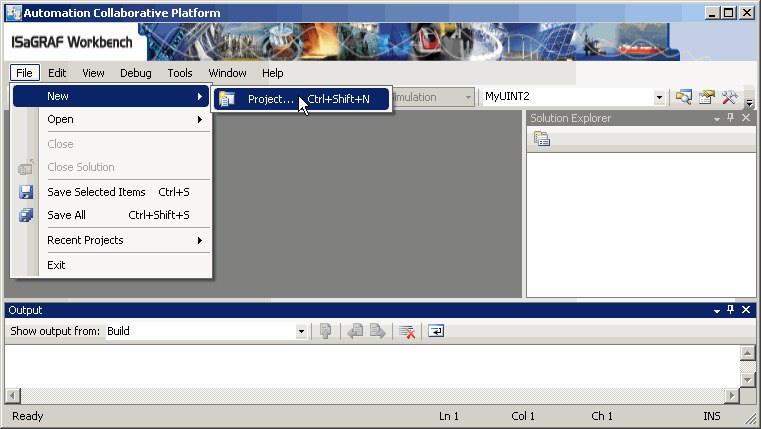Click the Output horizontal scroll left arrow
This screenshot has width=761, height=429.
click(13, 396)
